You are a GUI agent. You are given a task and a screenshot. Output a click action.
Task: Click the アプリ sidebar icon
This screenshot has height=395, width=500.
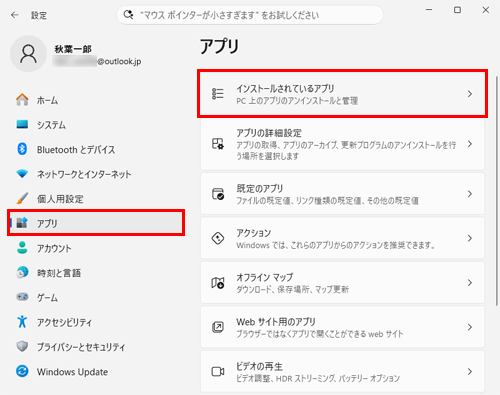pyautogui.click(x=22, y=223)
